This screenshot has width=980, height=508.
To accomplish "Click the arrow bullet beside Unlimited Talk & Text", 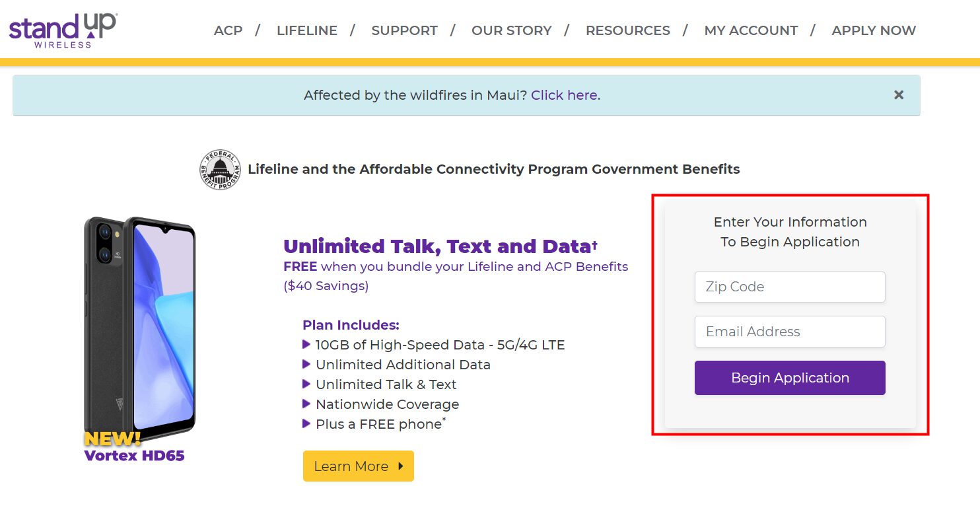I will point(306,383).
